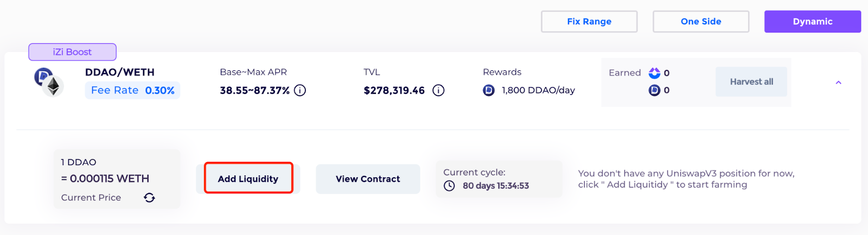Switch to the Fix Range tab
The width and height of the screenshot is (868, 235).
pos(589,22)
